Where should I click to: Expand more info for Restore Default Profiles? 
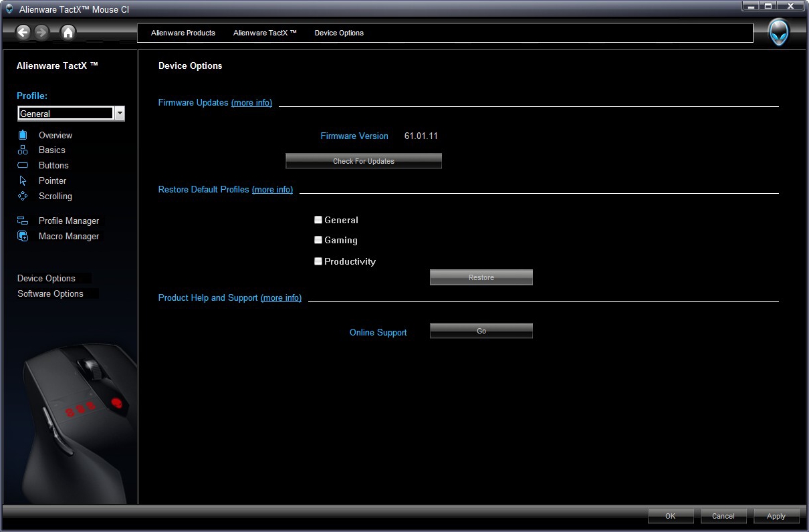[x=273, y=189]
